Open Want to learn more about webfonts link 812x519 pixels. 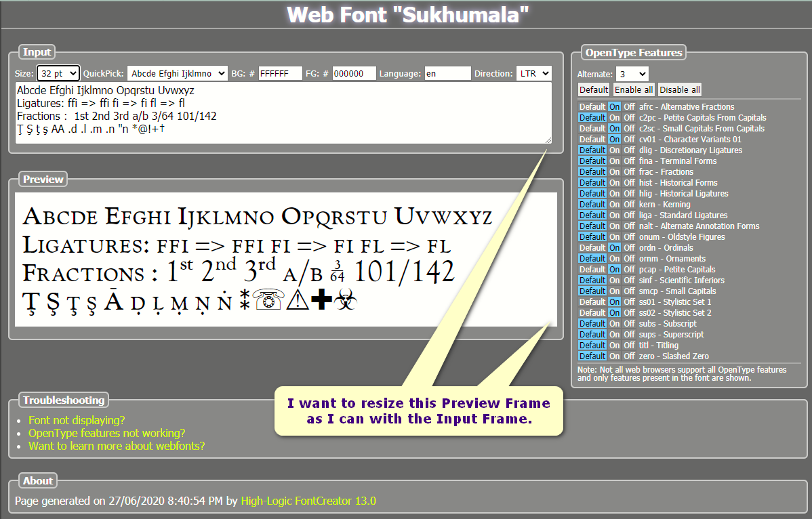[x=117, y=446]
